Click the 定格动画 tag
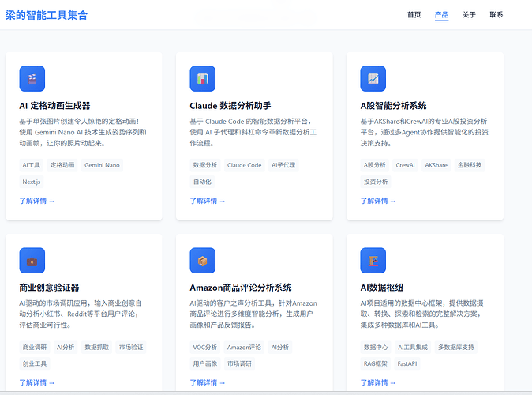532x395 pixels. 62,165
